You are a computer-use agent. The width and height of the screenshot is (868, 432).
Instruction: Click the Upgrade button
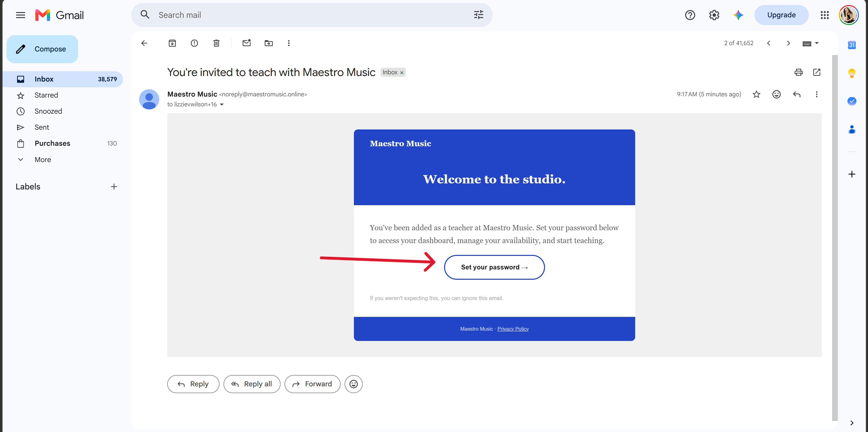point(781,15)
